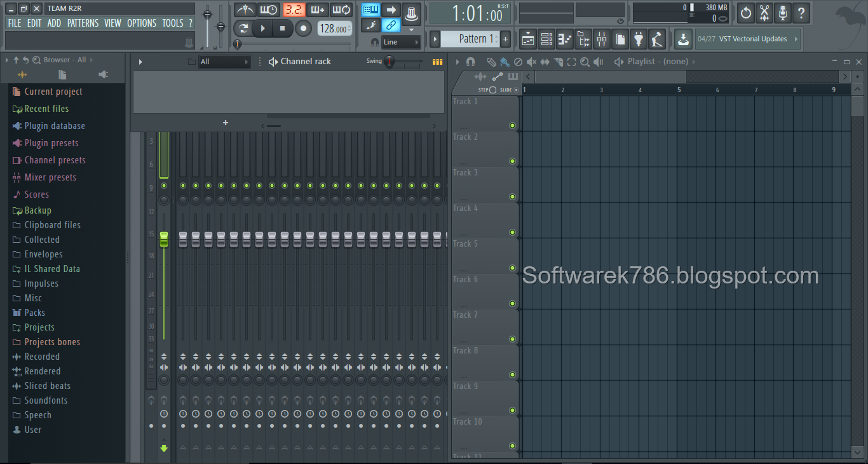The height and width of the screenshot is (464, 868).
Task: Click the one-click audio recording microphone
Action: coord(783,12)
